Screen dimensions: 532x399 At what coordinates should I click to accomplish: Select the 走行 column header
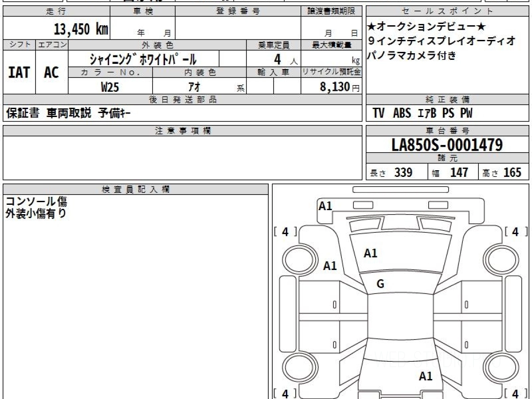(56, 12)
